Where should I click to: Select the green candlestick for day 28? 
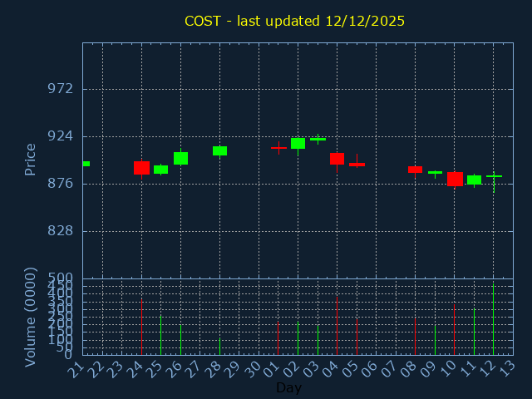coord(219,151)
